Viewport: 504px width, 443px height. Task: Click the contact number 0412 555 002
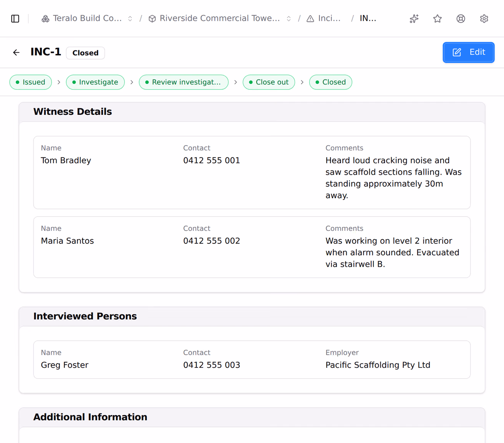pyautogui.click(x=212, y=241)
